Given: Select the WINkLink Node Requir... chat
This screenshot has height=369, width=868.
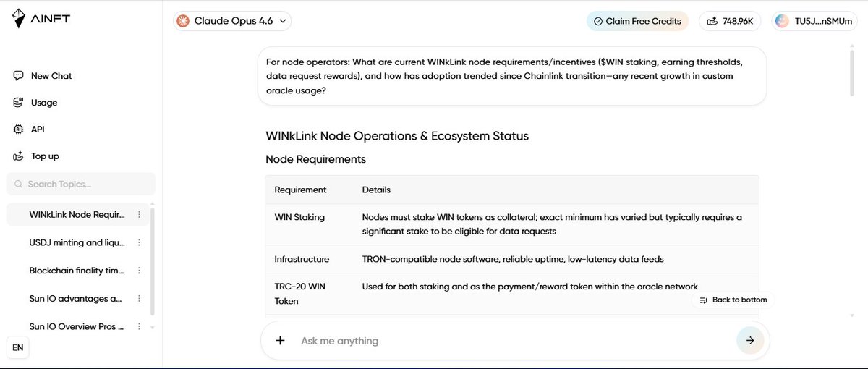Looking at the screenshot, I should pos(77,215).
